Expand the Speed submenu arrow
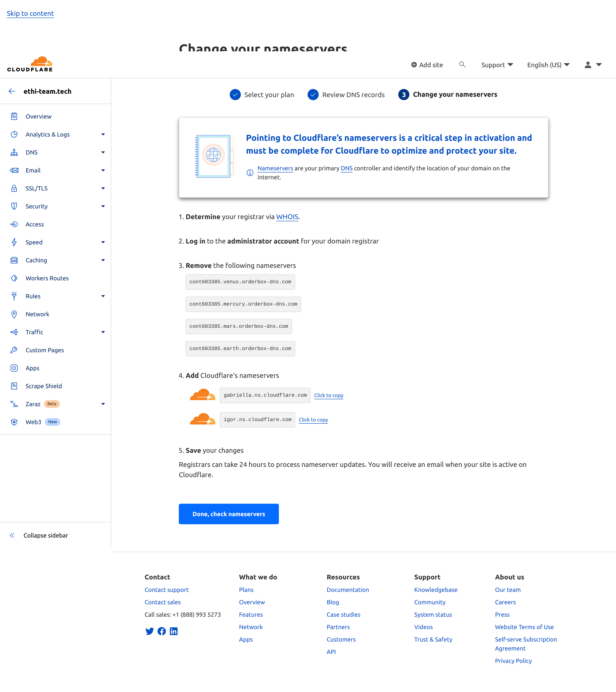This screenshot has height=692, width=616. 103,242
